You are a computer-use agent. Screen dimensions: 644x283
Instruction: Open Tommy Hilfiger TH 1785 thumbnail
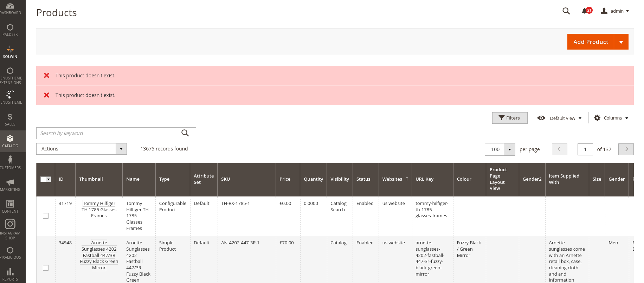click(x=99, y=210)
